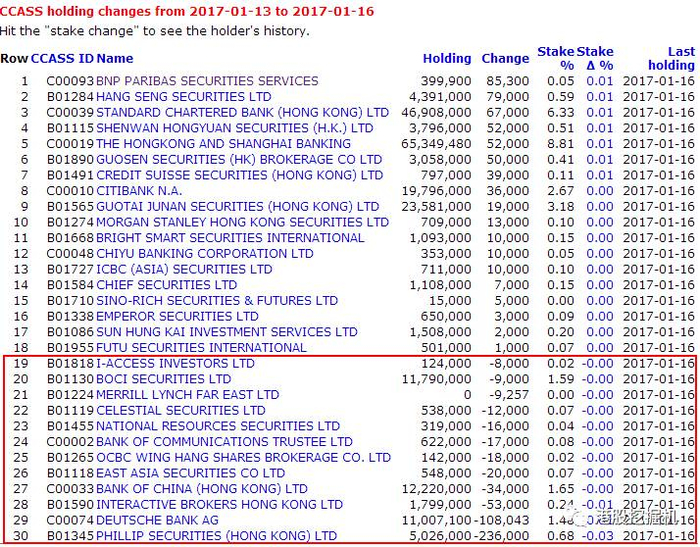This screenshot has height=547, width=700.
Task: Open THE HONGKONG AND SHANGHAI BANKING link
Action: point(223,143)
